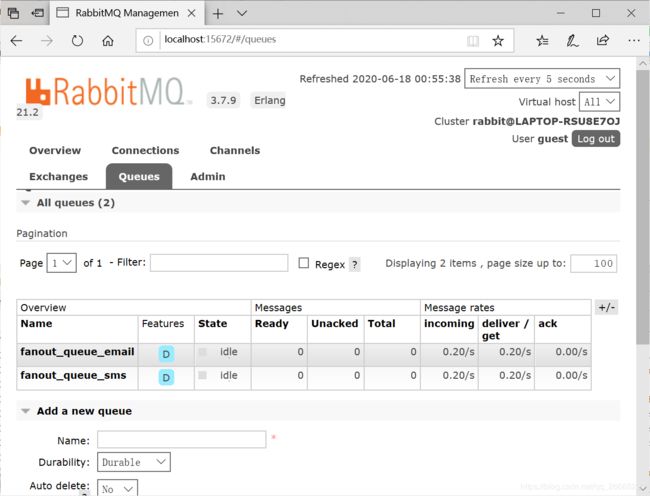Screen dimensions: 650x496
Task: Click the page size input field
Action: click(x=594, y=264)
